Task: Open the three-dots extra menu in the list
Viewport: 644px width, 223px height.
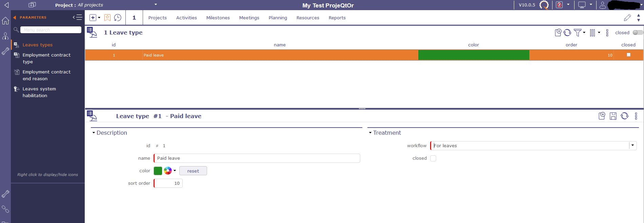Action: [607, 32]
